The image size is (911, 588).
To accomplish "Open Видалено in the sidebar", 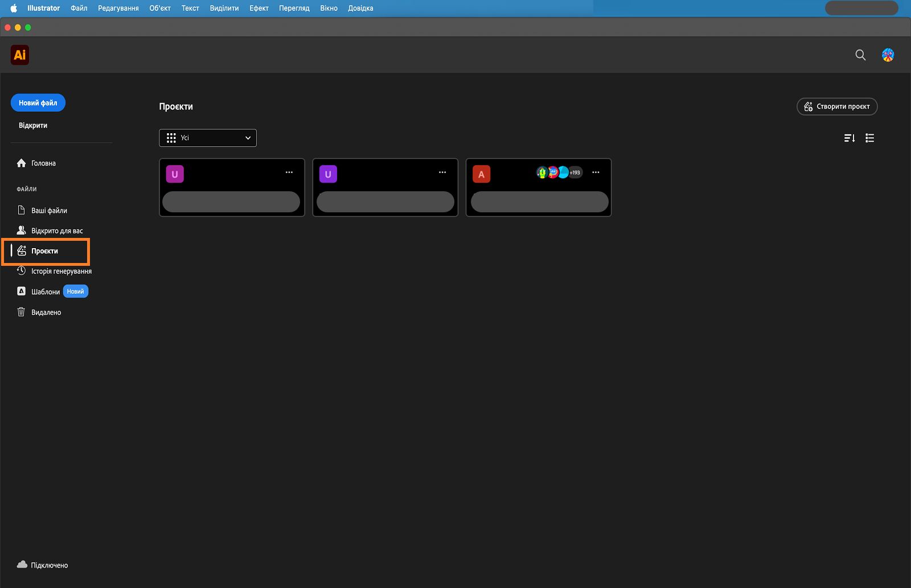I will coord(46,312).
